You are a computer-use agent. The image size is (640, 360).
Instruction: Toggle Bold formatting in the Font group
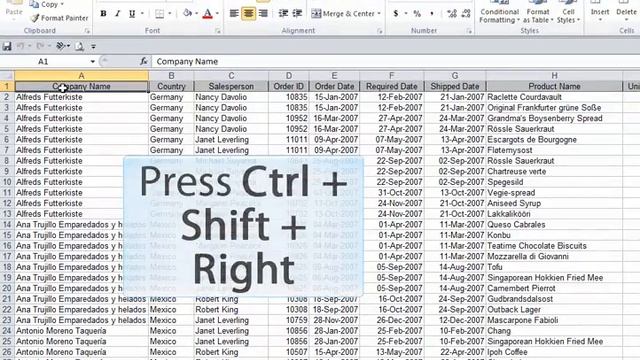click(103, 13)
